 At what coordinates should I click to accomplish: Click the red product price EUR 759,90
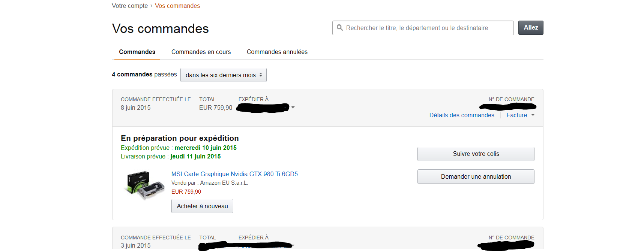coord(186,192)
